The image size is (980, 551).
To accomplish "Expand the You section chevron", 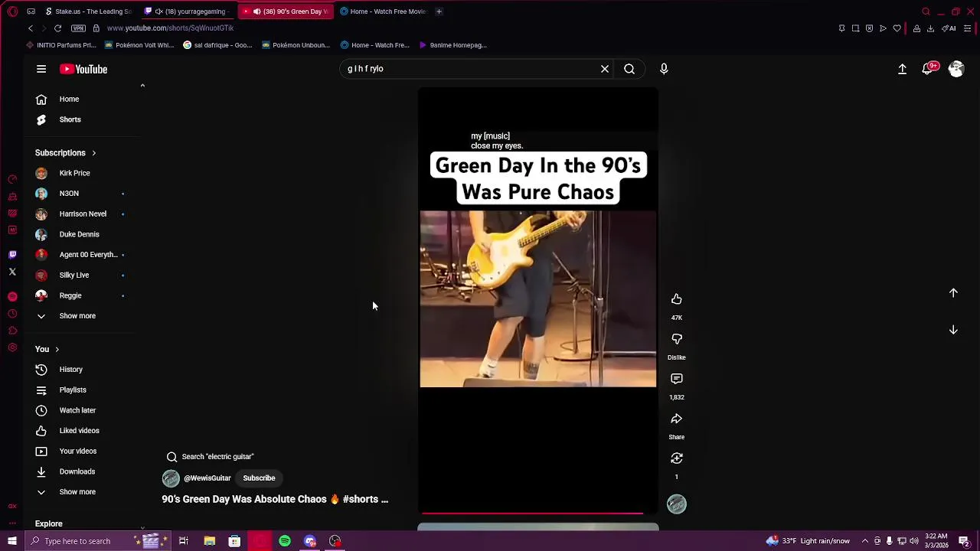I will [x=57, y=350].
